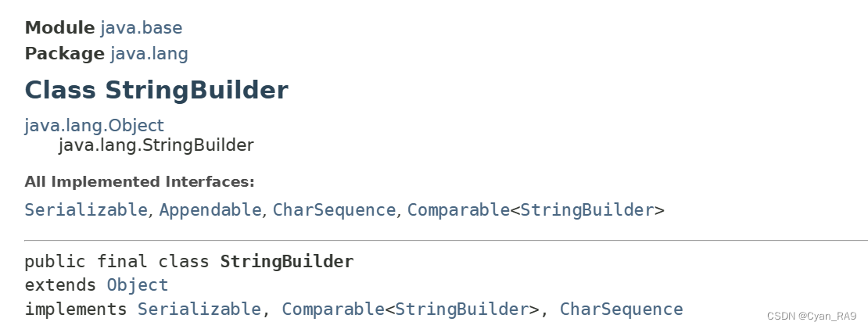868x329 pixels.
Task: Open Serializable under All Implemented Interfaces
Action: pyautogui.click(x=86, y=210)
